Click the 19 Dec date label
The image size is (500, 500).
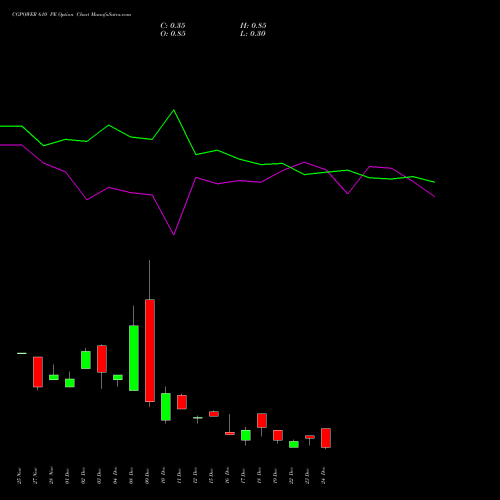point(275,476)
